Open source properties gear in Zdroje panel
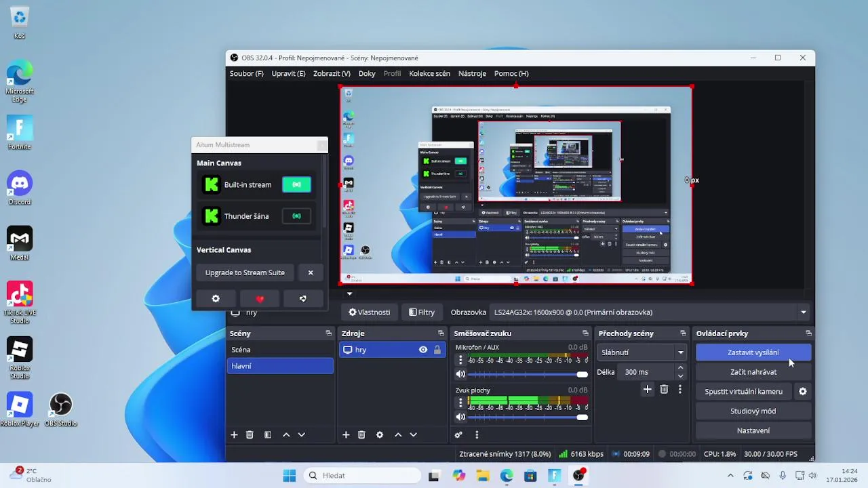 (x=380, y=434)
